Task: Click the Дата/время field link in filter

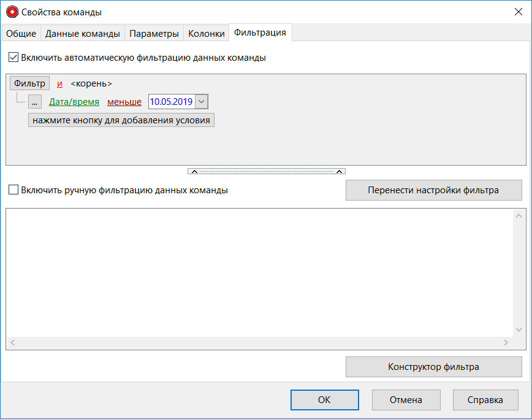Action: (x=74, y=102)
